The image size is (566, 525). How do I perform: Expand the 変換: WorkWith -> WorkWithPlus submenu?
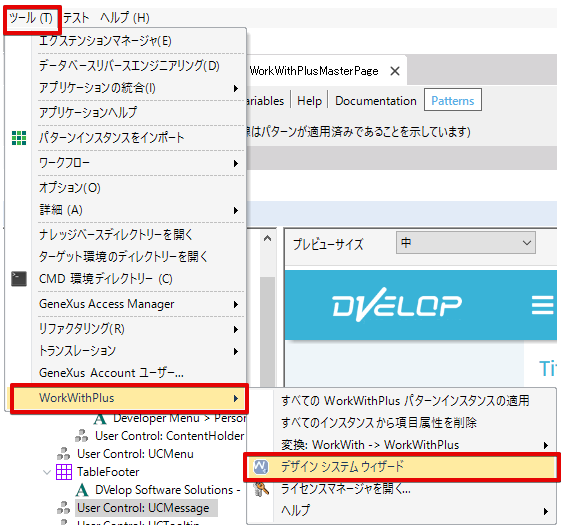point(414,445)
